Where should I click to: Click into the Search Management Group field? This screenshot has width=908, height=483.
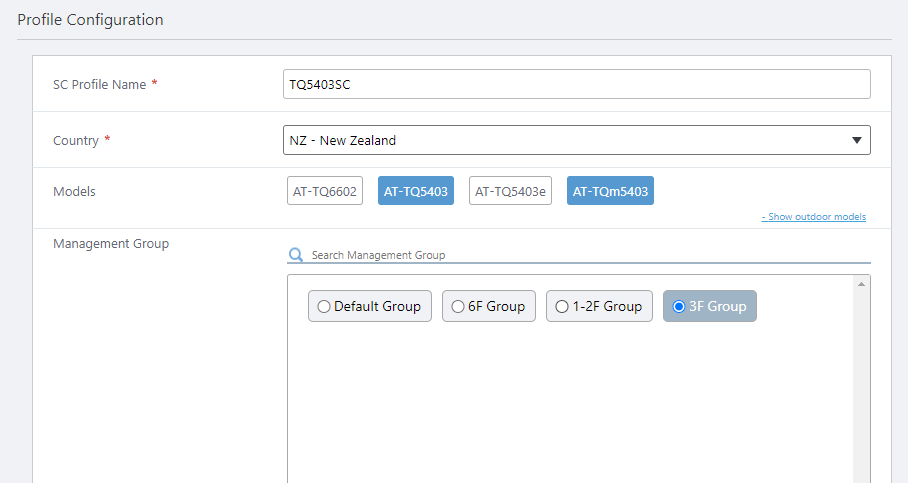pyautogui.click(x=588, y=255)
